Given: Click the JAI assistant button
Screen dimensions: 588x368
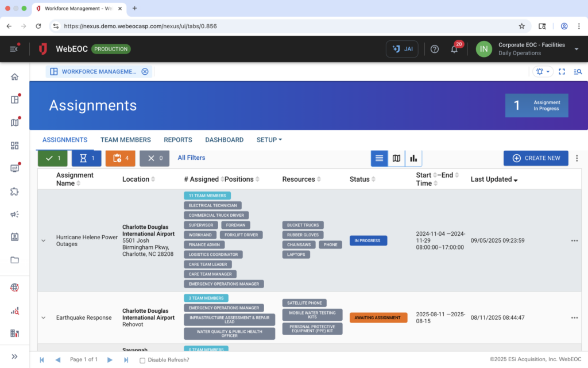Looking at the screenshot, I should (x=402, y=49).
